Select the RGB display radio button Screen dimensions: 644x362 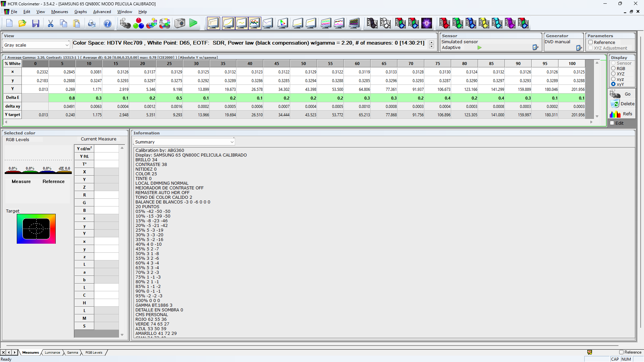(613, 68)
